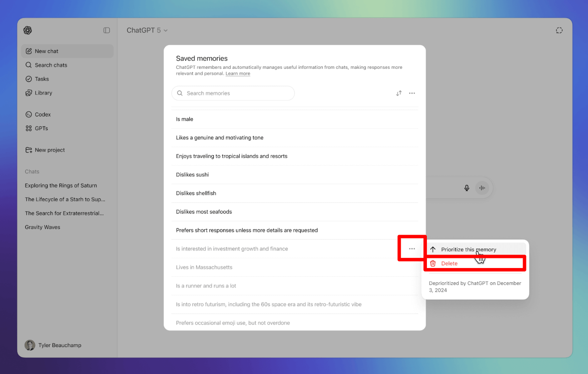This screenshot has width=588, height=374.
Task: Collapse the sidebar with the panel icon
Action: 107,30
